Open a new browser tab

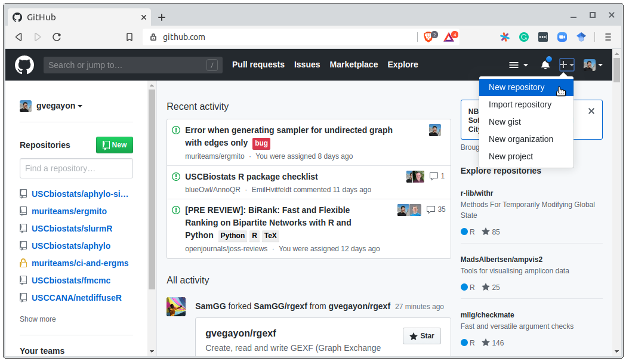pyautogui.click(x=162, y=17)
